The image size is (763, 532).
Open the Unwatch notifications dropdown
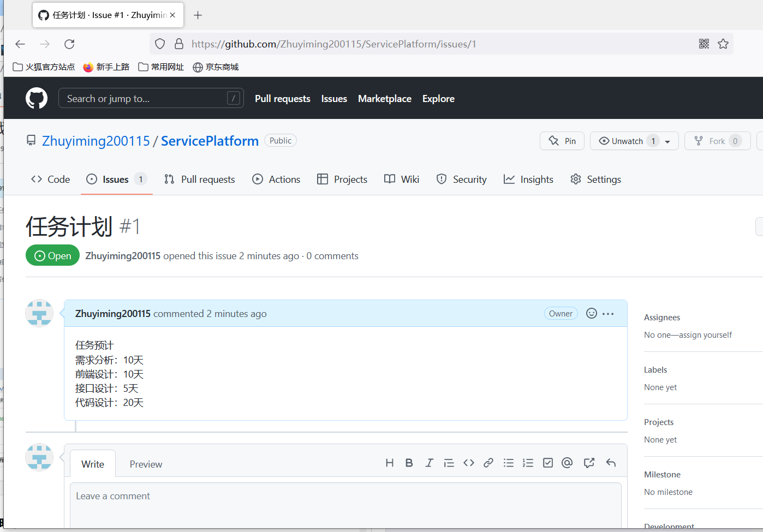coord(634,141)
